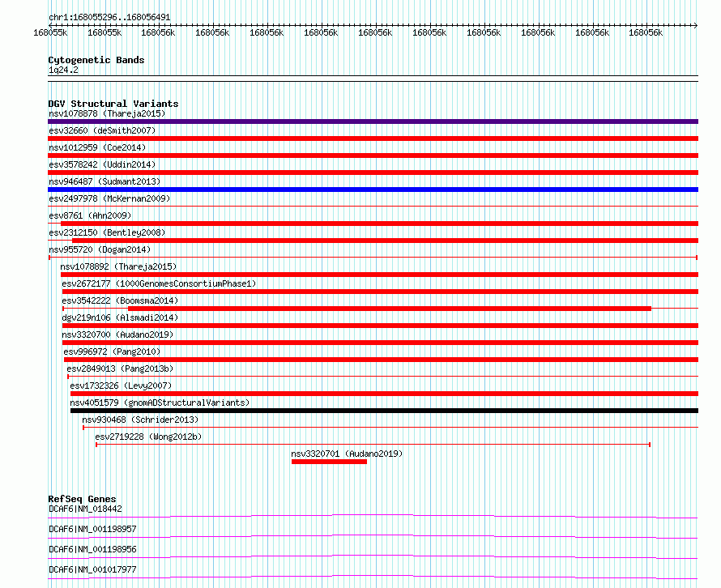The width and height of the screenshot is (721, 588).
Task: Click the chr1:168055296..168056491 coordinate label
Action: pos(109,17)
